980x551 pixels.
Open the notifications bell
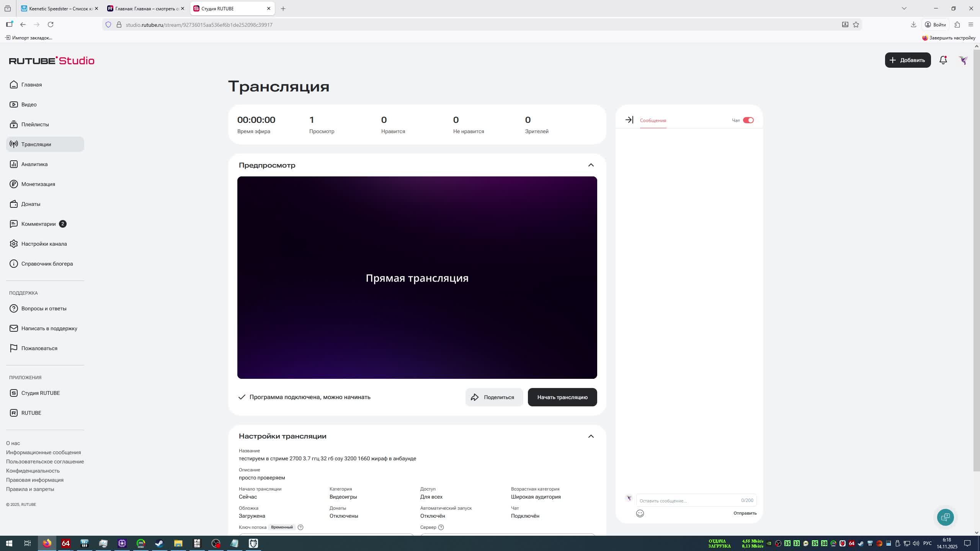click(x=943, y=60)
